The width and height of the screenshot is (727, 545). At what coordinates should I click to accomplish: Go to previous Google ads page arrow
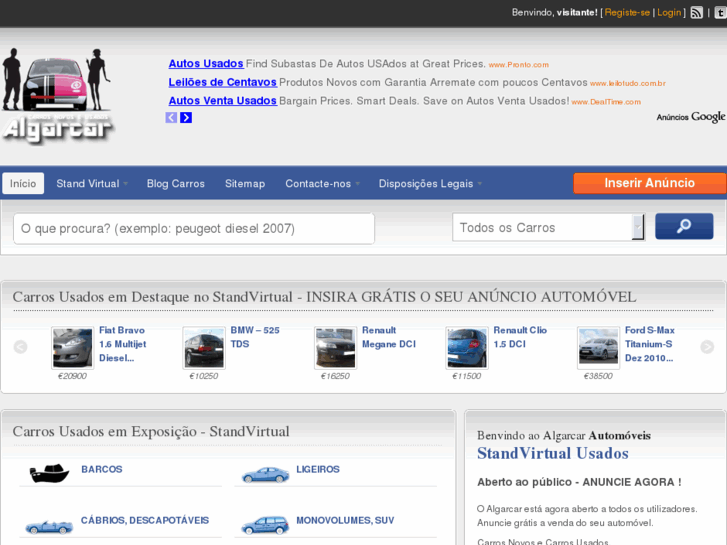[x=171, y=118]
